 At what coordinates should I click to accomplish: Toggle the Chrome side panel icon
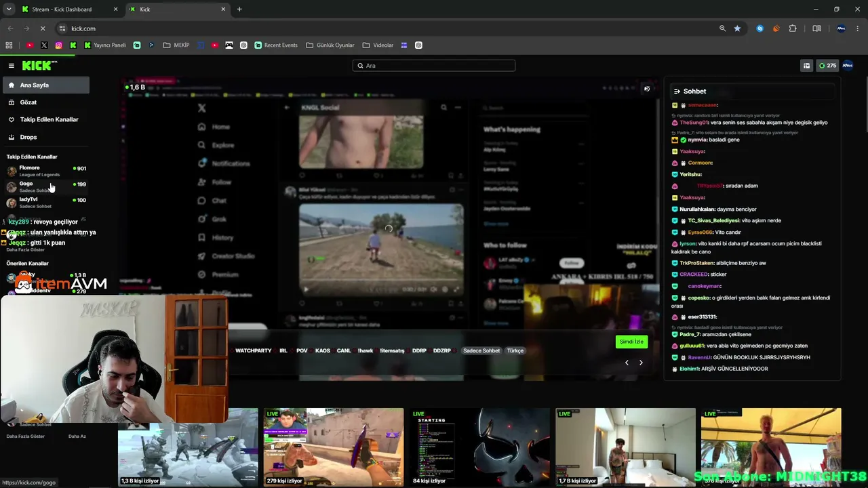tap(816, 28)
